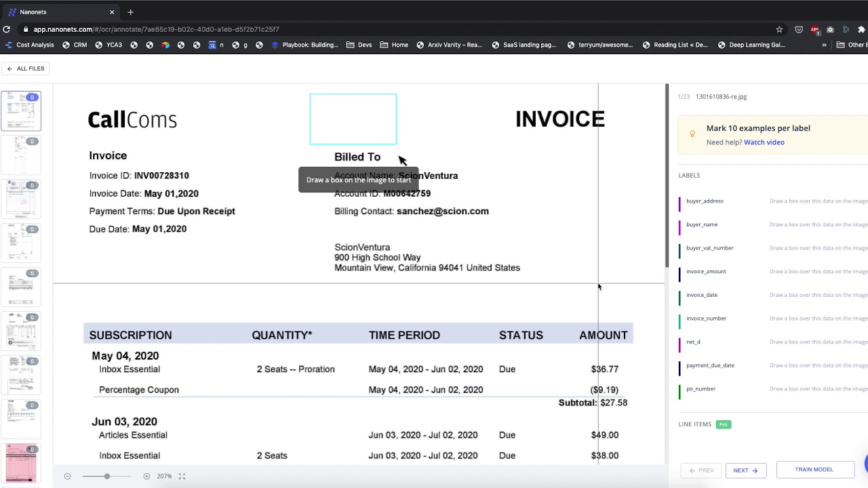Go back to ALL FILES
868x488 pixels.
click(25, 68)
